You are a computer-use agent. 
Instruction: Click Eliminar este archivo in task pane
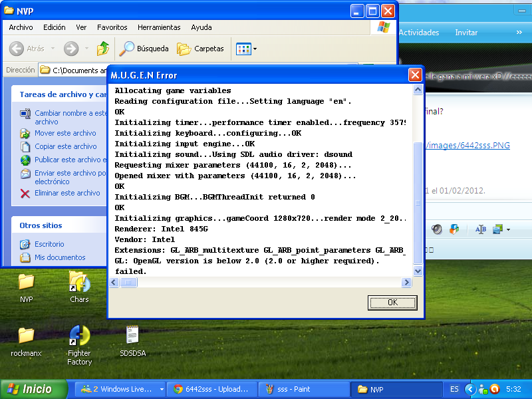point(66,193)
